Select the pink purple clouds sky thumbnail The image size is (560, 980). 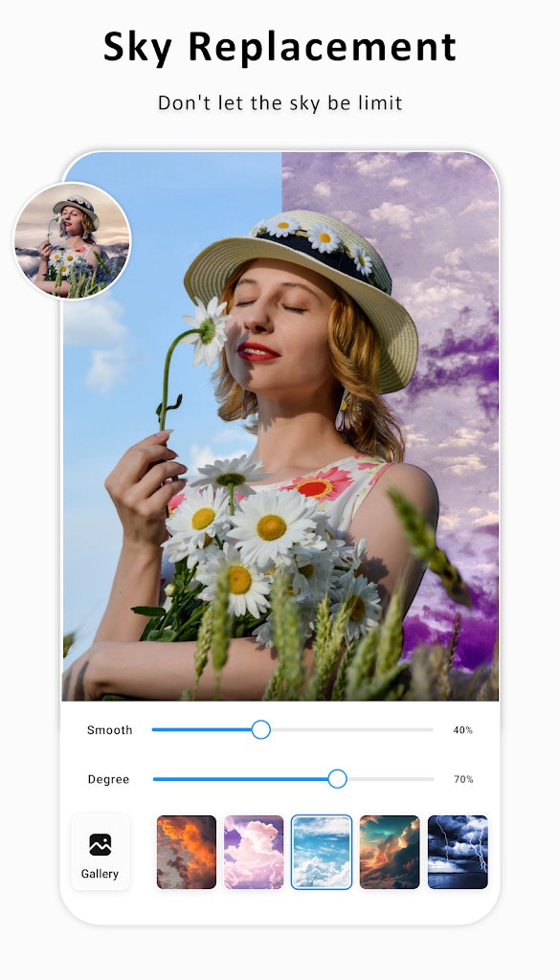pos(254,852)
